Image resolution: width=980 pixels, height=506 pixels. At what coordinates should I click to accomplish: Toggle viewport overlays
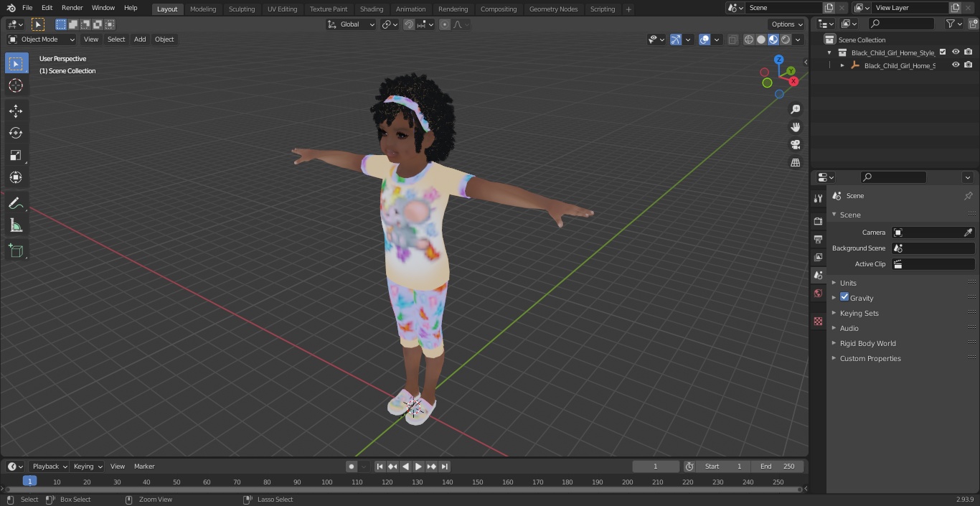pyautogui.click(x=705, y=39)
